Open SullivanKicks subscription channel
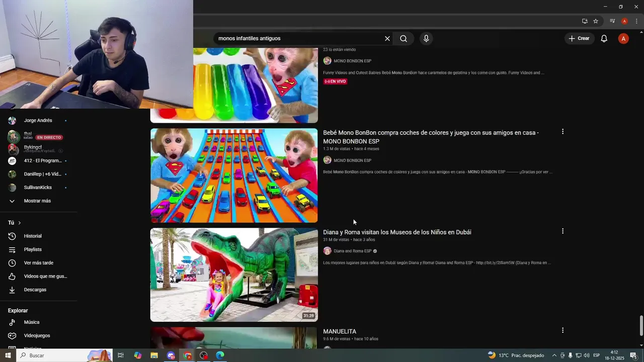Viewport: 644px width, 362px height. click(38, 188)
